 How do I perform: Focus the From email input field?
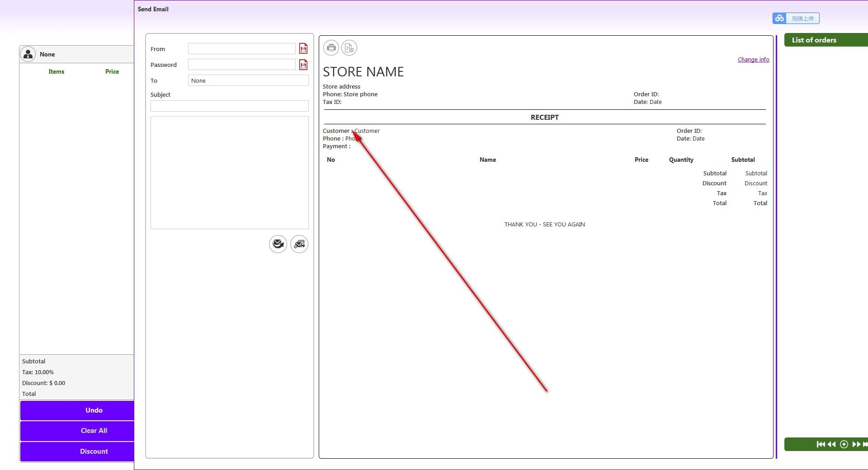click(x=242, y=49)
